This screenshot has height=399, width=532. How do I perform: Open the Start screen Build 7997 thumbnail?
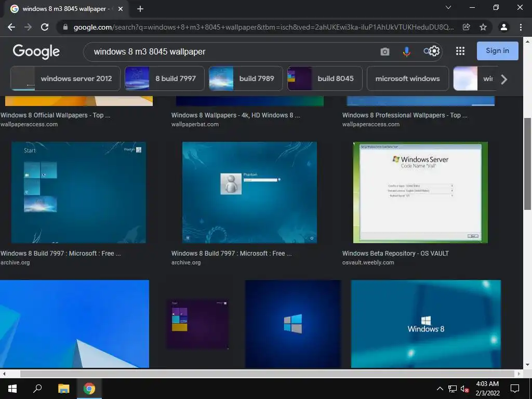(79, 192)
